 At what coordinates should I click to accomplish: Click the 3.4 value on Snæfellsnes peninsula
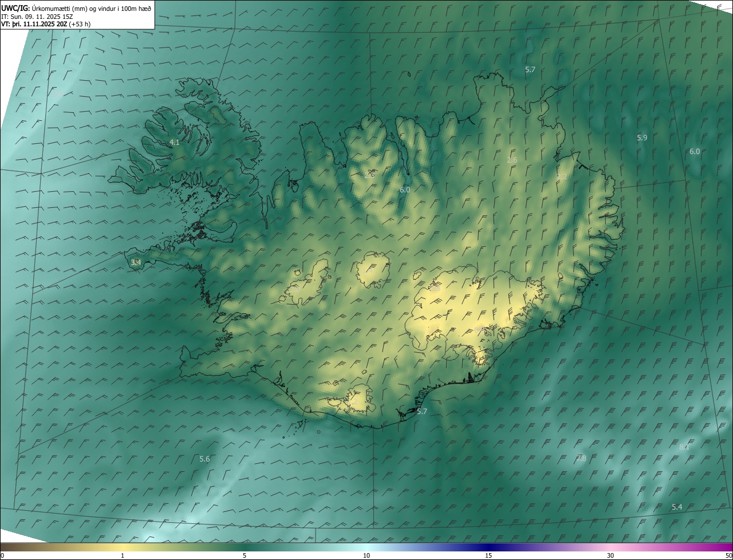136,262
